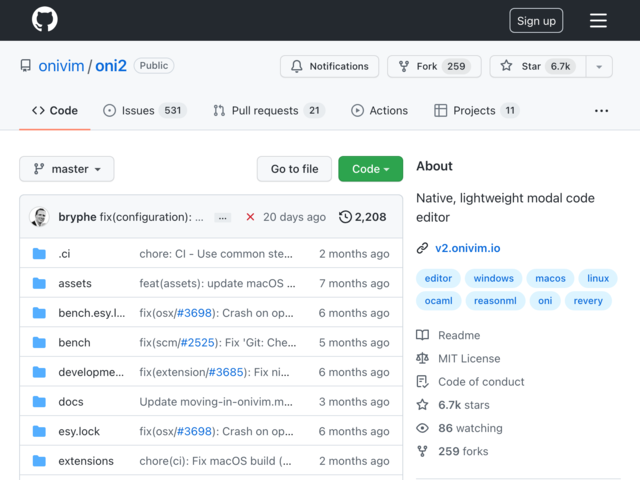Open 'chore(ci): Fix macOS build' commit
The width and height of the screenshot is (640, 480).
tap(216, 461)
